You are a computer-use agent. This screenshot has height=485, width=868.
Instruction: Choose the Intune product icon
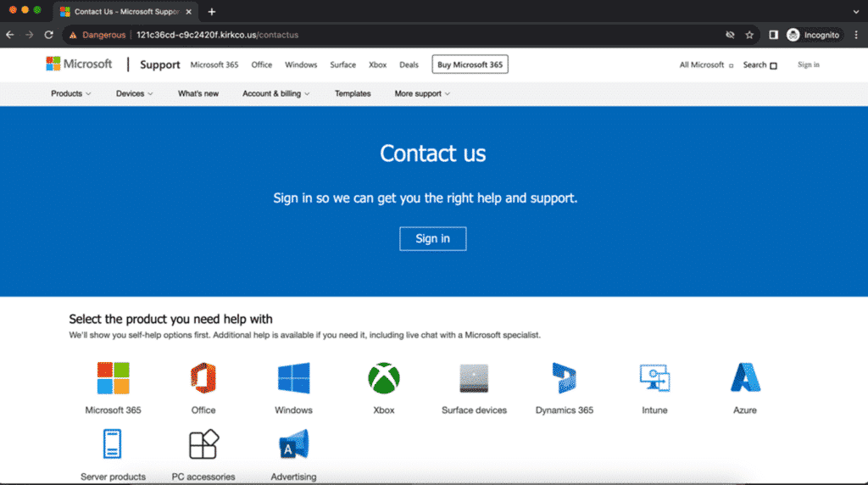pos(654,378)
